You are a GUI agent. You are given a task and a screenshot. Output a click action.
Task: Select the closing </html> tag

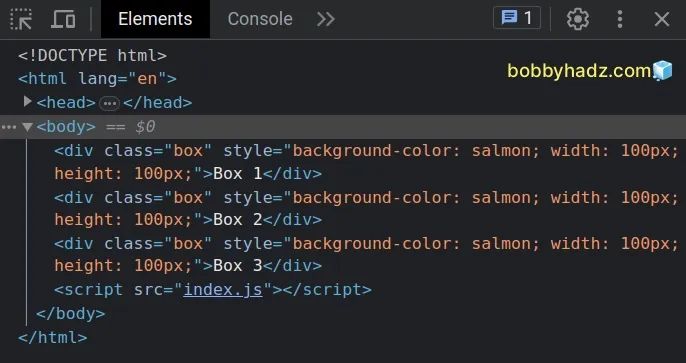[52, 337]
